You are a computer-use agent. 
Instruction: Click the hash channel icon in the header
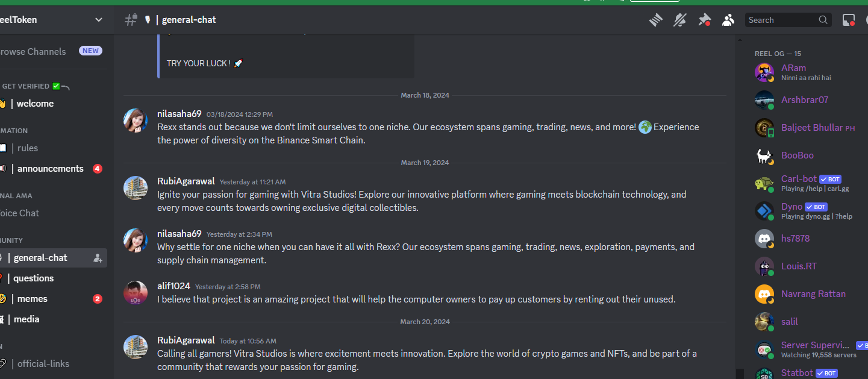[x=131, y=20]
